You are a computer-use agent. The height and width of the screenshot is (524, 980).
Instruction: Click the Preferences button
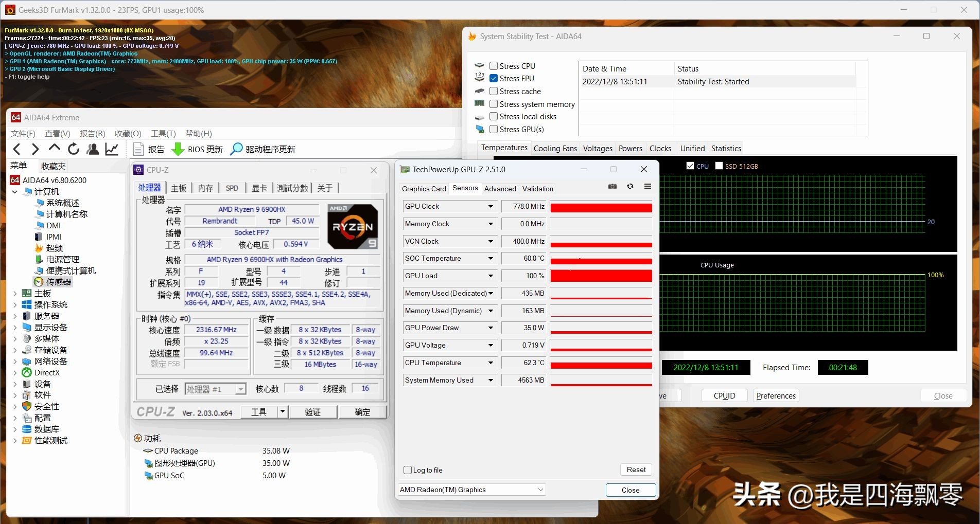[x=776, y=395]
